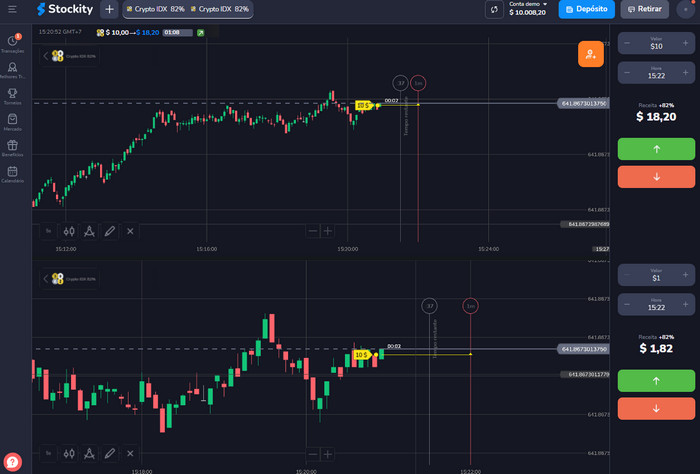Click the yellow 10 $ trade marker, top chart

coord(363,105)
